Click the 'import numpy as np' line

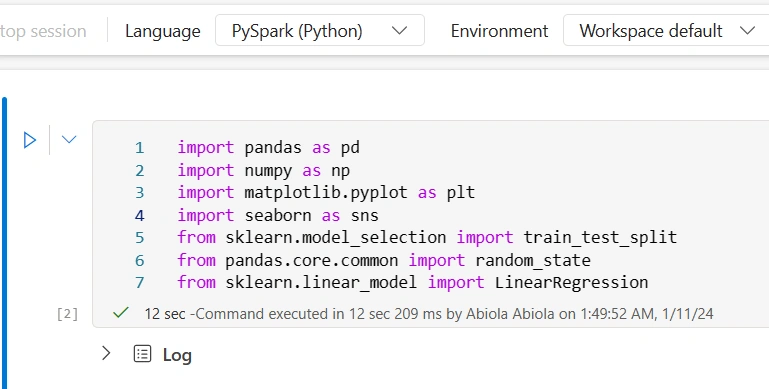[x=263, y=171]
